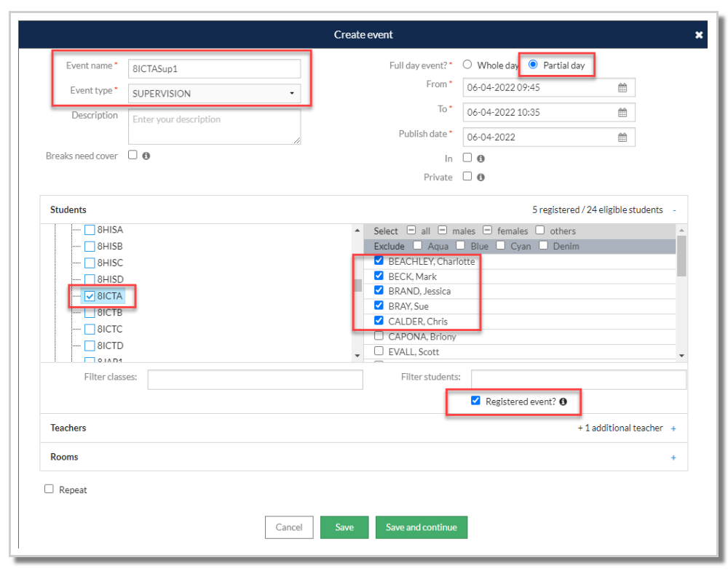Exclude the Aqua group
This screenshot has height=571, width=728.
coord(418,245)
